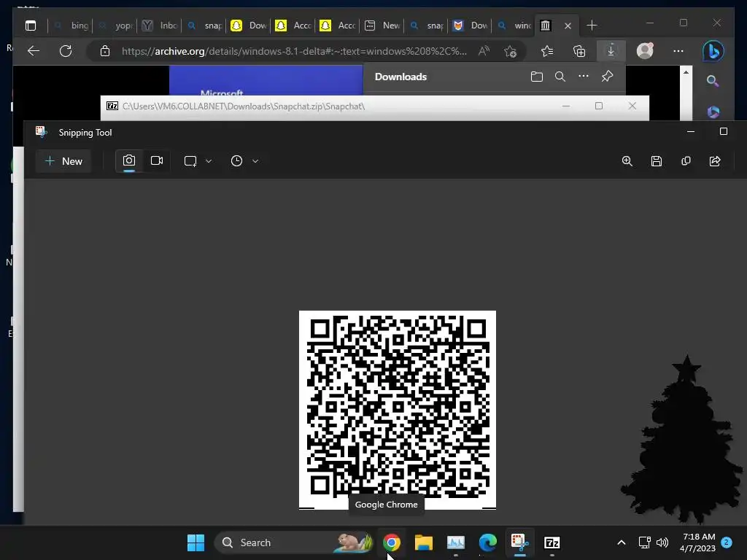Toggle the Downloads toolbar button

click(611, 51)
